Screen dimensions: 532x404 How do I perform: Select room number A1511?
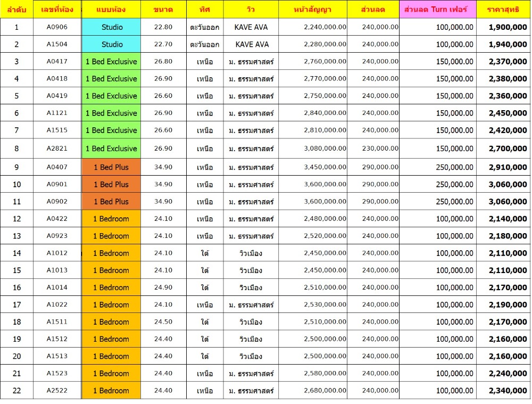[57, 322]
